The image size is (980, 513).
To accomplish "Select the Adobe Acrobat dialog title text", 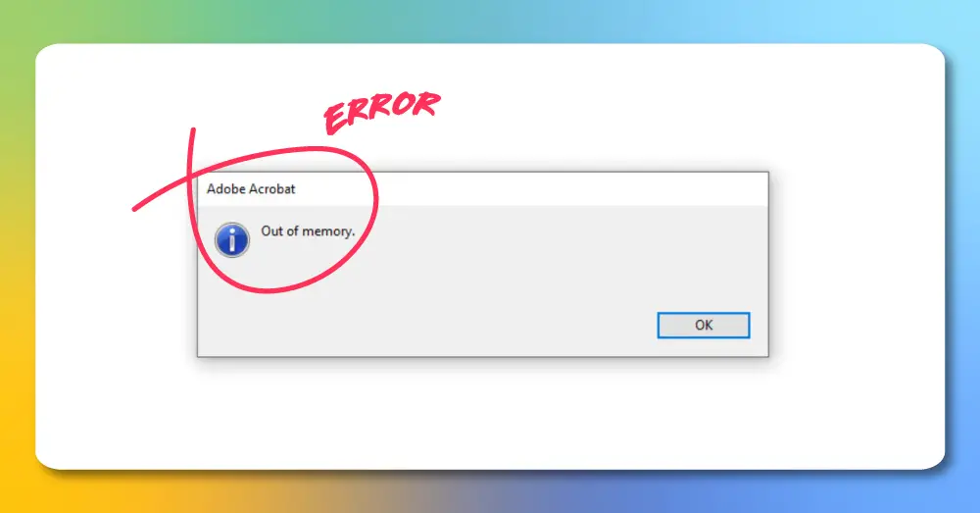I will click(251, 189).
